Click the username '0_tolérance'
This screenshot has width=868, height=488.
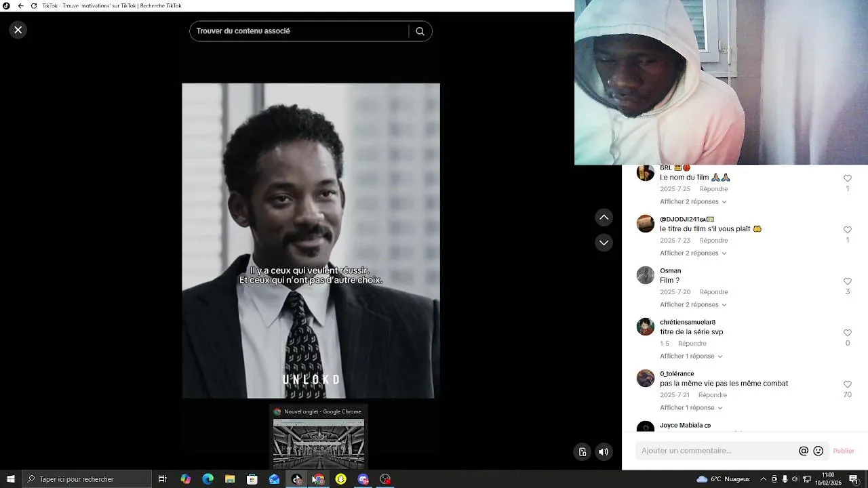tap(677, 374)
